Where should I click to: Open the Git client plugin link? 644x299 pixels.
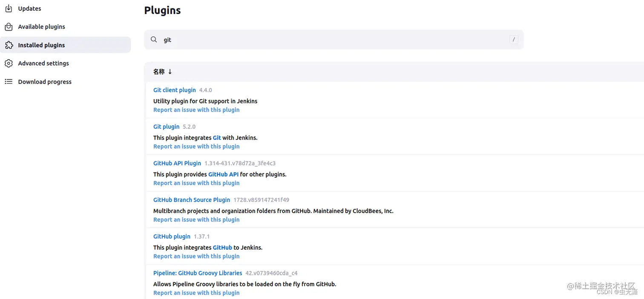coord(175,90)
